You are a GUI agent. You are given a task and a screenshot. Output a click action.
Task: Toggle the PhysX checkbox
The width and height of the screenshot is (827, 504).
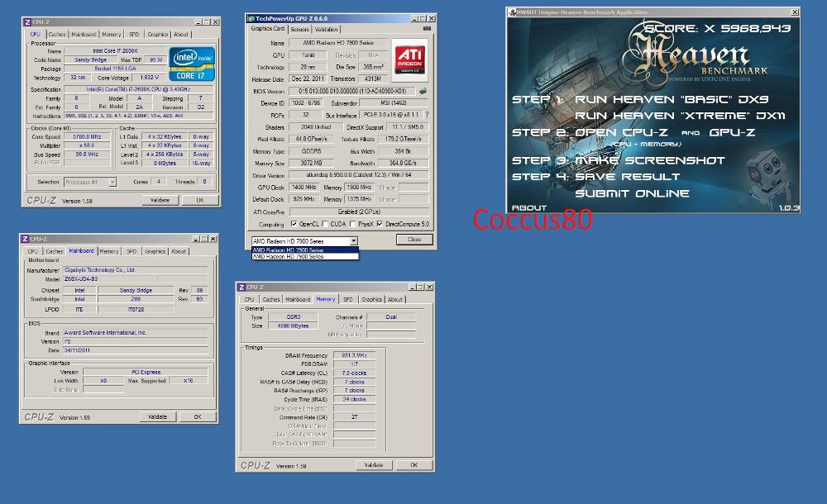353,224
